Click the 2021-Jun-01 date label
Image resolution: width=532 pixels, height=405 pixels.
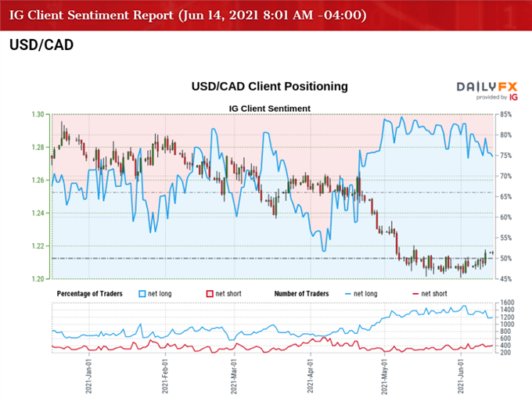point(460,377)
